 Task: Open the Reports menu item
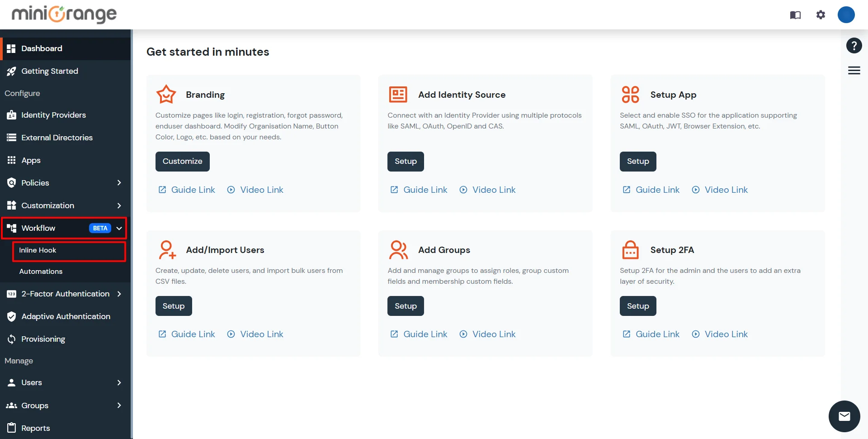pos(35,428)
